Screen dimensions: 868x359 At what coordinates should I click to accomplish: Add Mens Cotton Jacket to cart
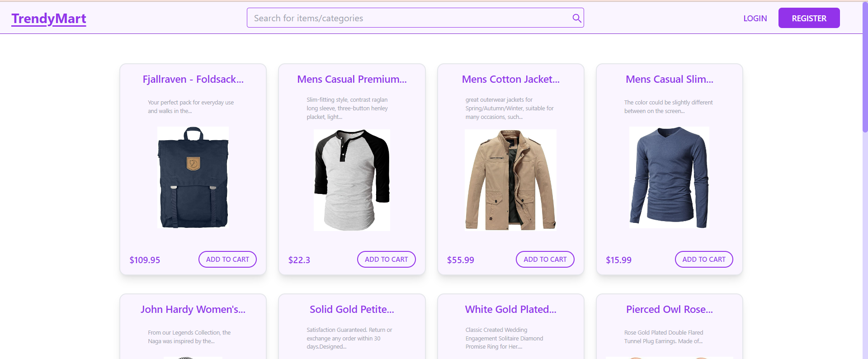545,260
